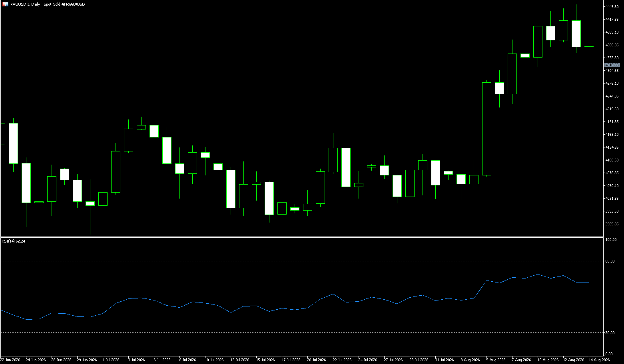Click the RSI(14) 62.24 indicator label
The width and height of the screenshot is (624, 364).
coord(14,241)
